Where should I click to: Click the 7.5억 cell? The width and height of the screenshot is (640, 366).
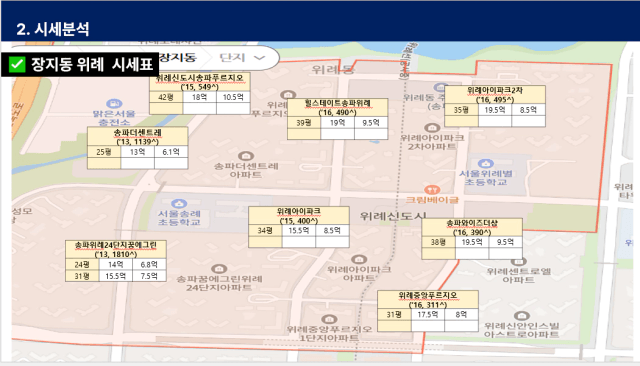pyautogui.click(x=149, y=276)
